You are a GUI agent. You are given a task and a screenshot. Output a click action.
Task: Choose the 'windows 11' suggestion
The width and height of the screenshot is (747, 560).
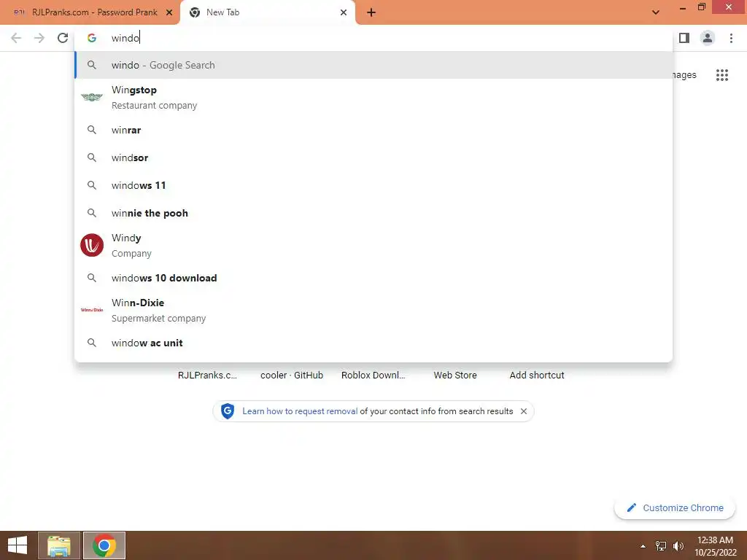(373, 185)
